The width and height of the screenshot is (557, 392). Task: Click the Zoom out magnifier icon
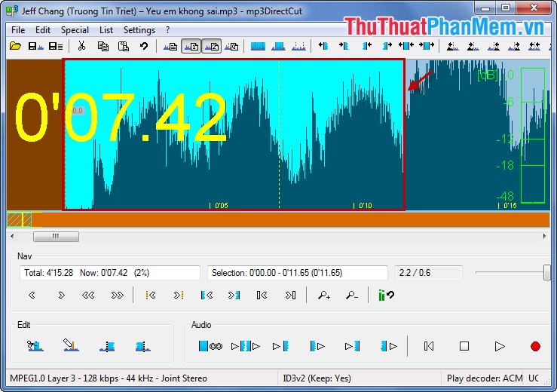[x=351, y=296]
